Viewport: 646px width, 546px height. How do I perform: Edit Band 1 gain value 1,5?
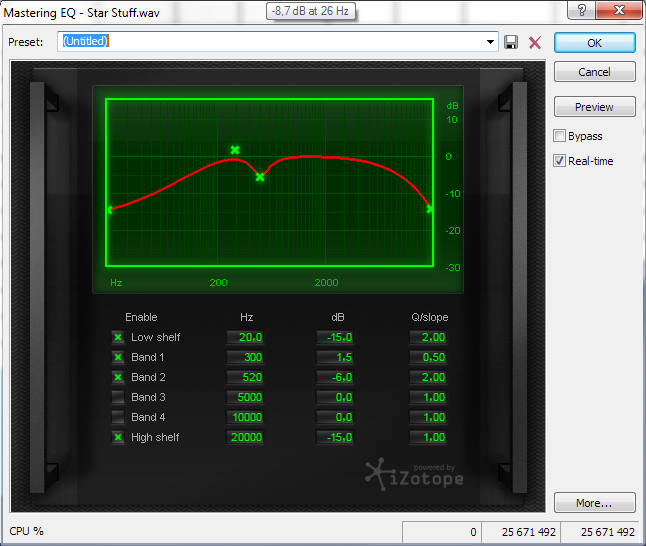[x=335, y=357]
